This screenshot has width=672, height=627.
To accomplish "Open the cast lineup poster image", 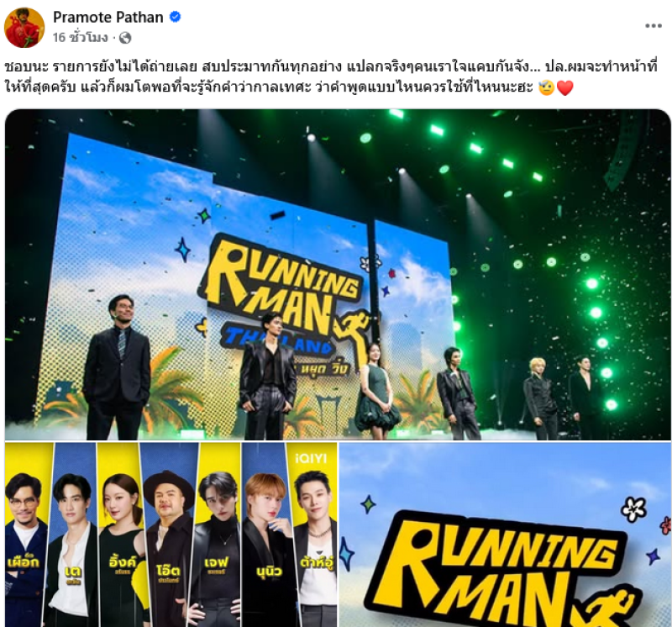I will [x=171, y=535].
